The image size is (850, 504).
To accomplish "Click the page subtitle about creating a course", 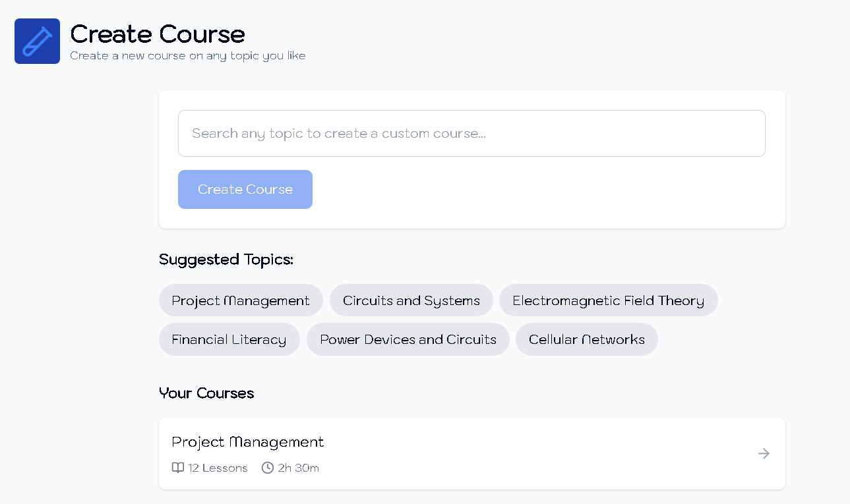I will click(x=187, y=56).
